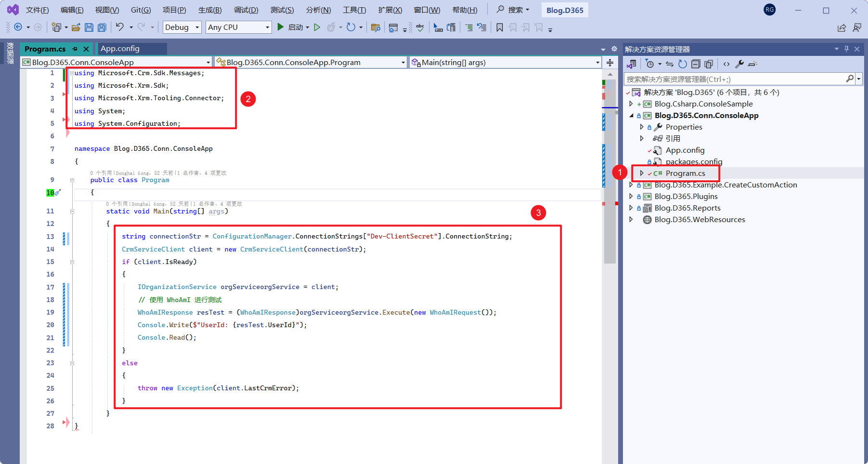This screenshot has width=868, height=464.
Task: Click Show All Files icon in Solution Explorer
Action: (x=709, y=64)
